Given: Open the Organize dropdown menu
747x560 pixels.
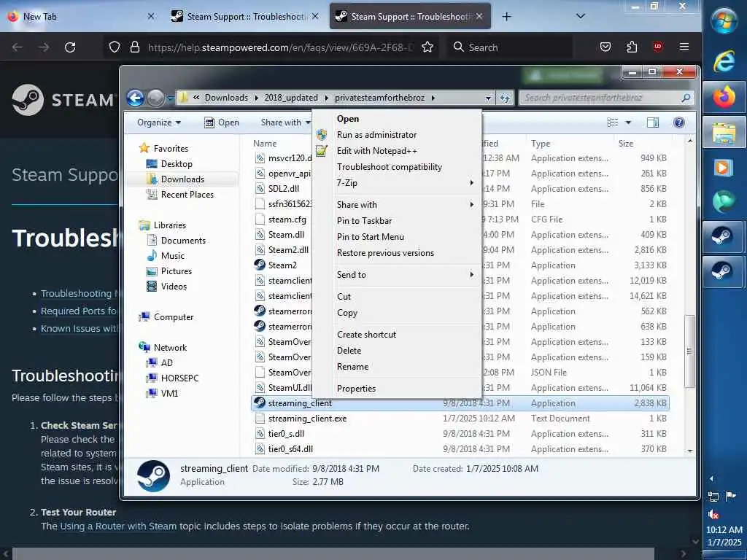Looking at the screenshot, I should click(158, 122).
